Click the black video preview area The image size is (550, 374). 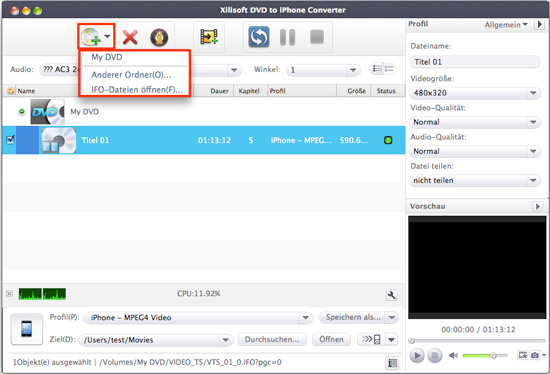click(477, 267)
